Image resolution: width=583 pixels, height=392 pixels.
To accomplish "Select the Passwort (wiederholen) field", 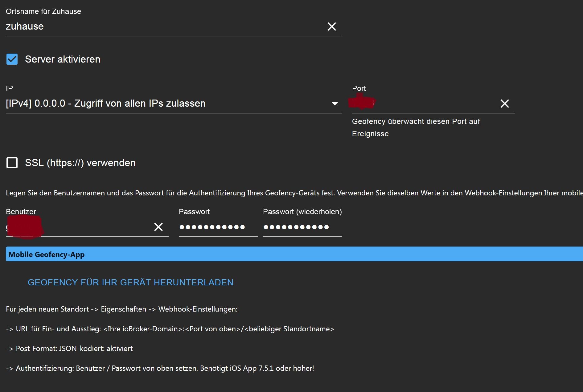I will coord(302,227).
